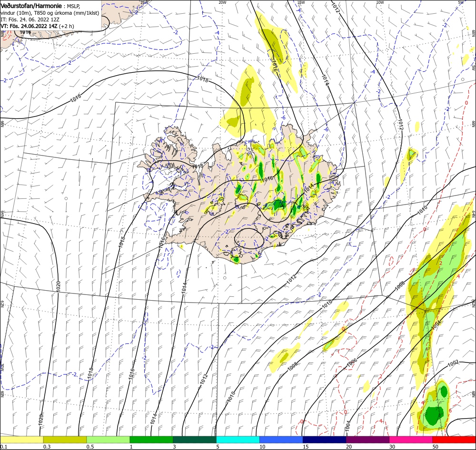Click the 'VT: Fös. 24.06.2022 14Z (+2 h)' line
This screenshot has height=450, width=476.
(37, 26)
